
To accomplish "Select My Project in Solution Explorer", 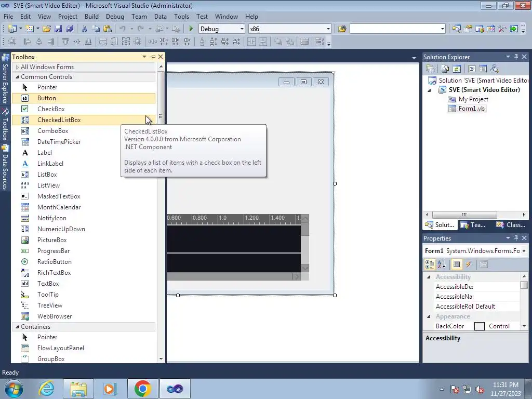I will coord(469,99).
